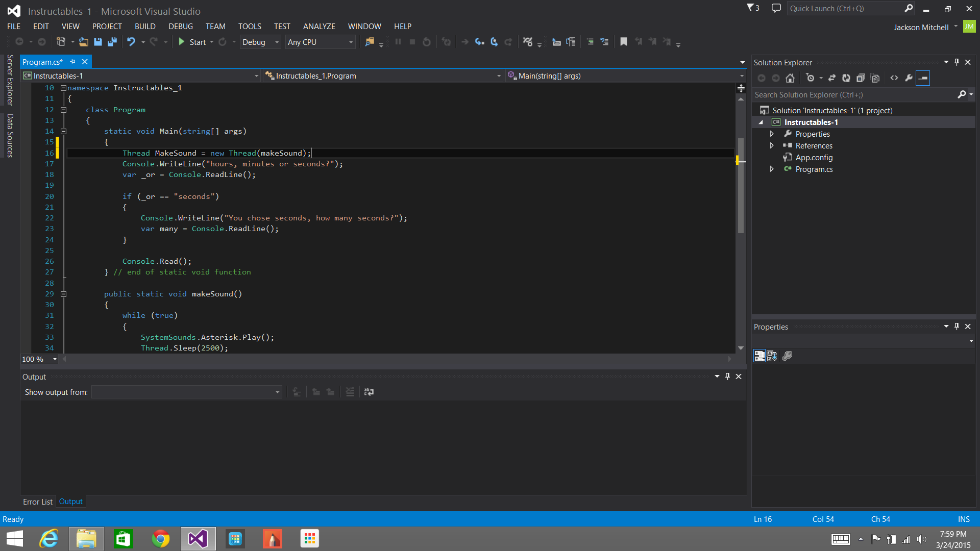Click the Alphabetical sort icon in Properties panel
Viewport: 980px width, 551px height.
[x=772, y=356]
